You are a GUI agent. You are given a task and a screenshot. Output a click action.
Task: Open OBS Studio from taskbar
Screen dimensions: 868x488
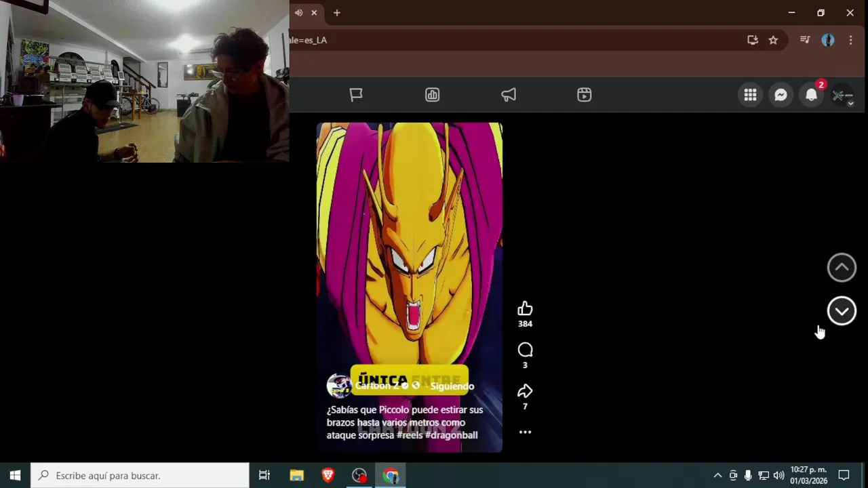coord(359,476)
